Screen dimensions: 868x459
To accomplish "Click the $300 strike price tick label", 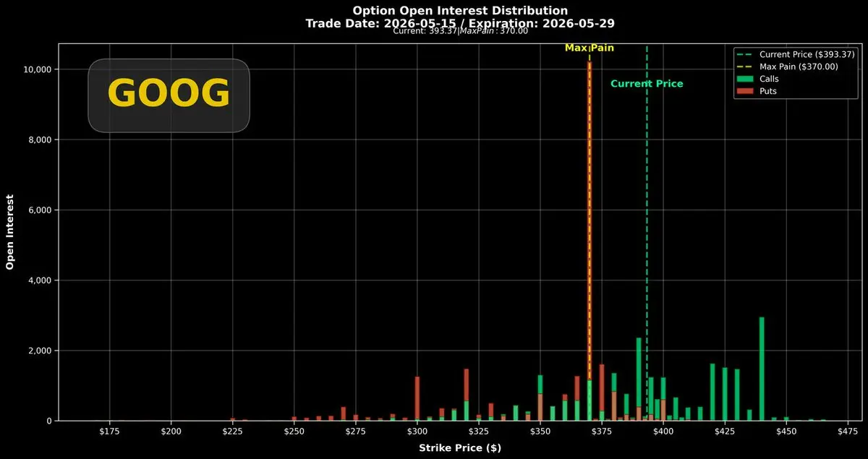I will [x=417, y=431].
